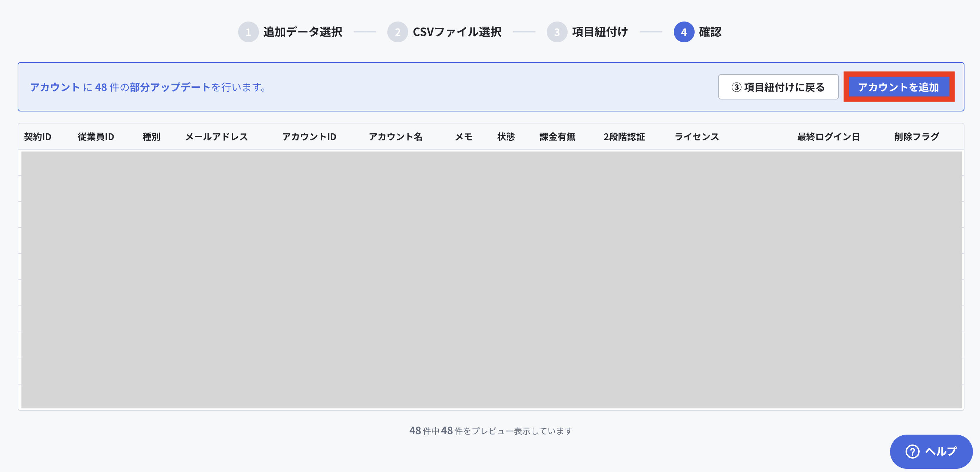Click the メモ column header
The image size is (980, 472).
[464, 137]
